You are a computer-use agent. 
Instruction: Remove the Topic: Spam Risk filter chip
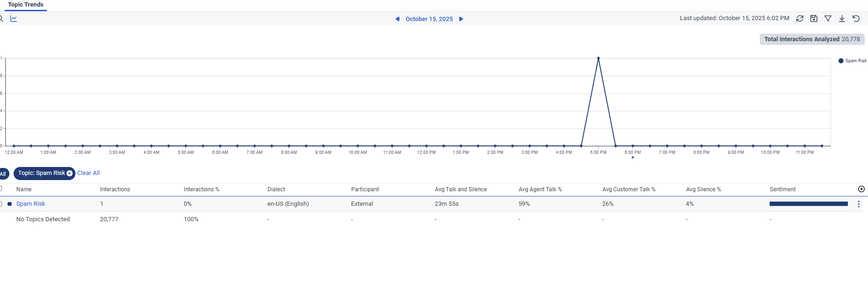70,174
